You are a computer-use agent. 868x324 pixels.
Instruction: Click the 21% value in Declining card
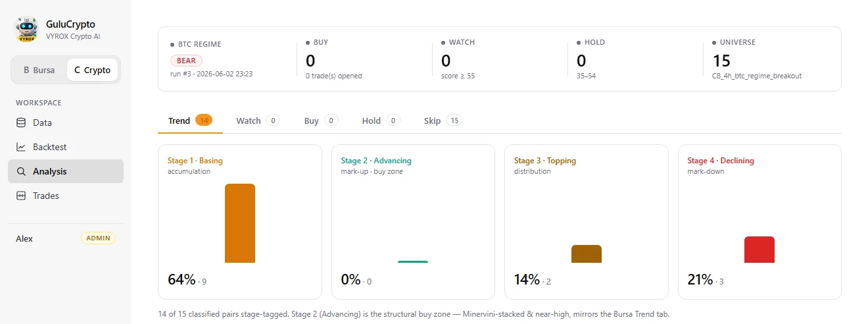point(700,279)
